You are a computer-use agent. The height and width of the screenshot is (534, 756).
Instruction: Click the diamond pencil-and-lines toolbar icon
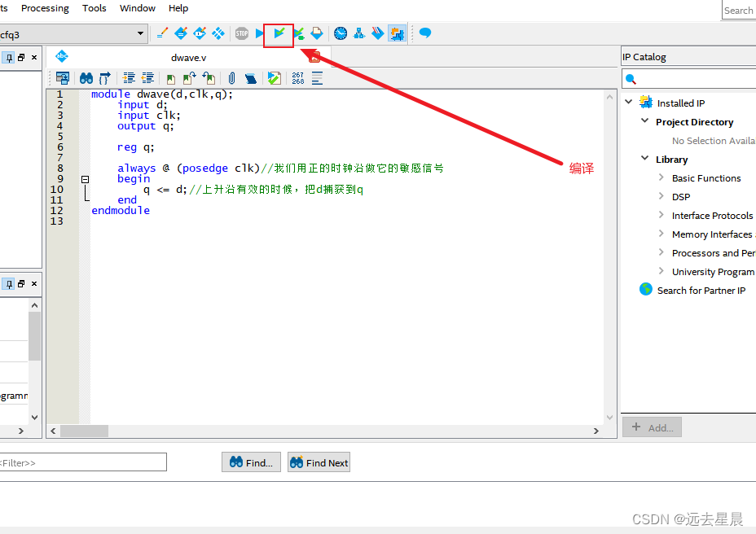[181, 33]
